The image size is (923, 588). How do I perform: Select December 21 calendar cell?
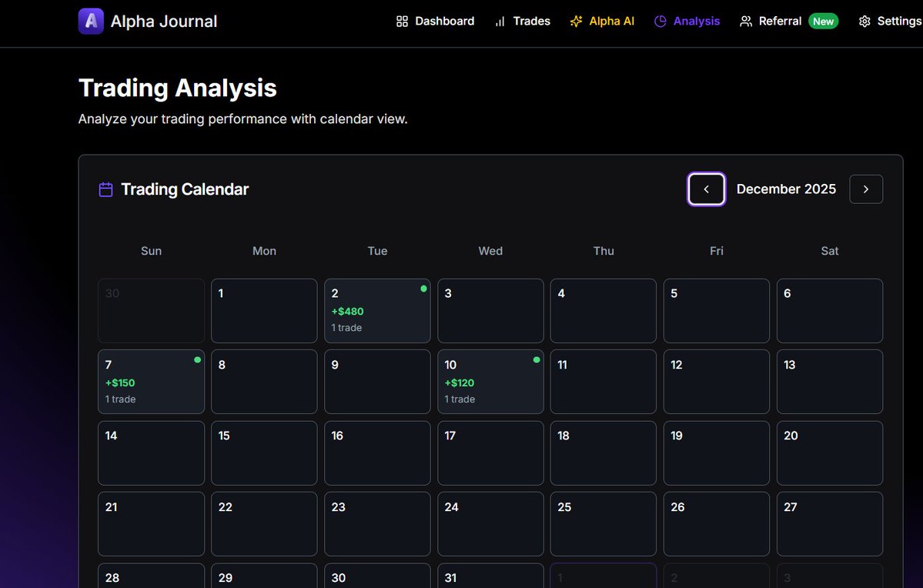(x=152, y=524)
